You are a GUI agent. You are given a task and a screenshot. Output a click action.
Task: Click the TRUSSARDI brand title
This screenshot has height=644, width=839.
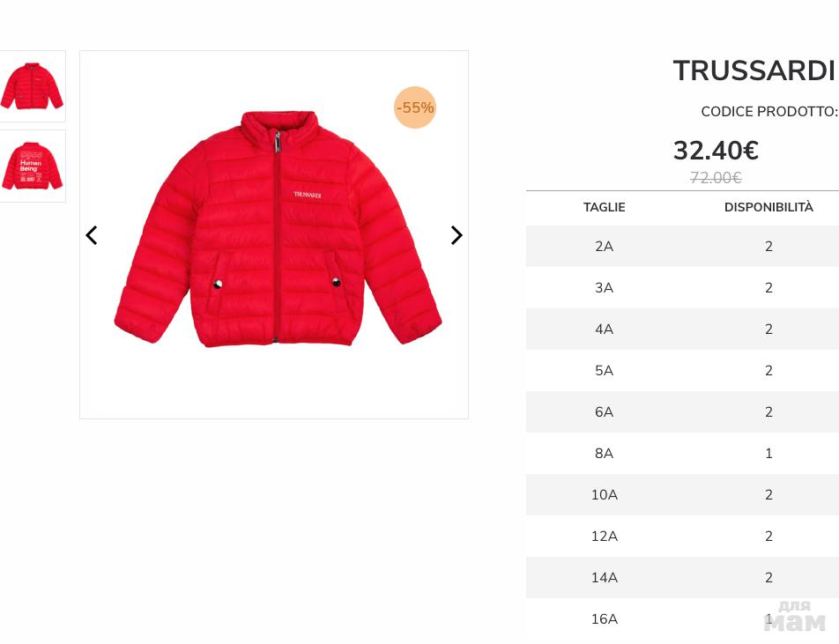(x=754, y=71)
